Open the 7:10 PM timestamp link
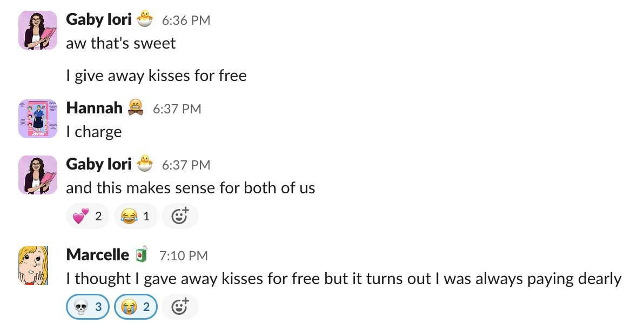This screenshot has height=324, width=644. [x=183, y=255]
